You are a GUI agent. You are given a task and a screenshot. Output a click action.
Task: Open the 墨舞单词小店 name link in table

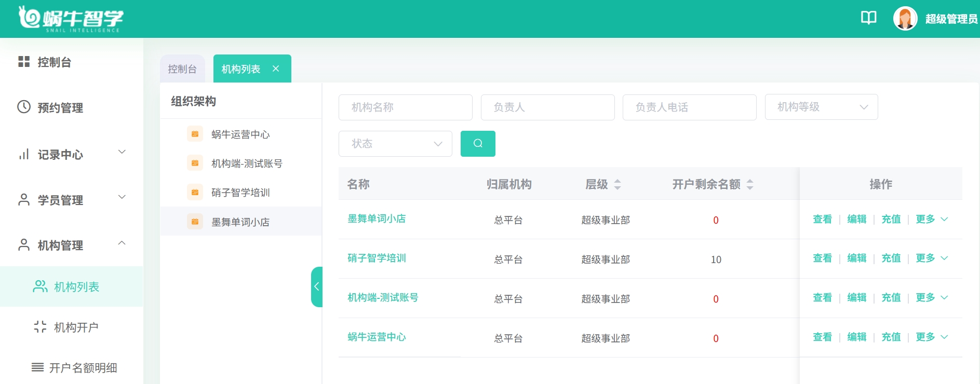[x=377, y=218]
